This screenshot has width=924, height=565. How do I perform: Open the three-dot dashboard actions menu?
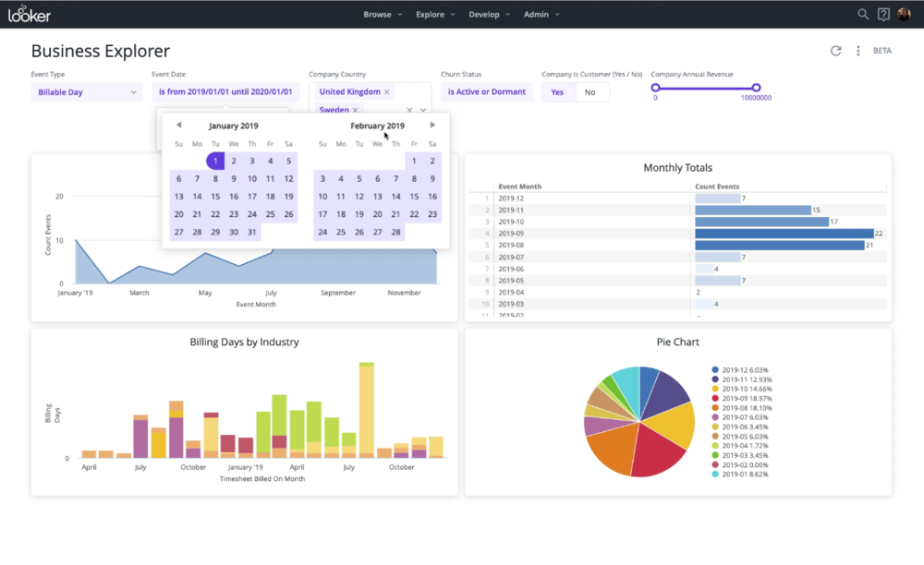[x=858, y=51]
